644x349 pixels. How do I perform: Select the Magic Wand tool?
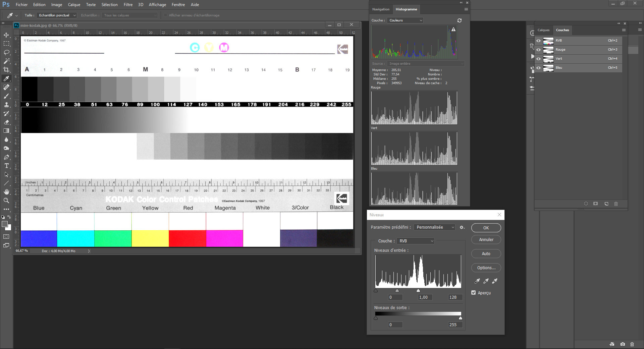[6, 61]
